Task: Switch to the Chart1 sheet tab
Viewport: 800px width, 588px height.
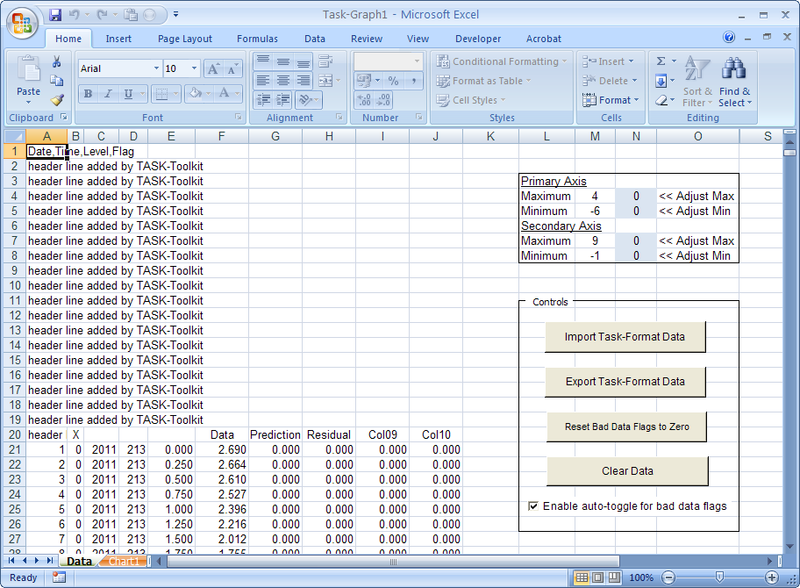Action: [x=125, y=562]
